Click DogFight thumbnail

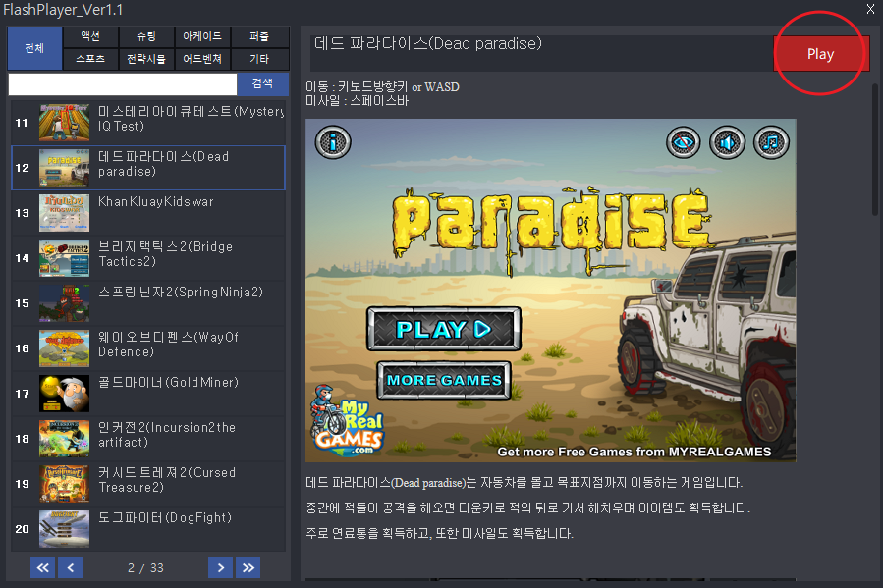64,529
